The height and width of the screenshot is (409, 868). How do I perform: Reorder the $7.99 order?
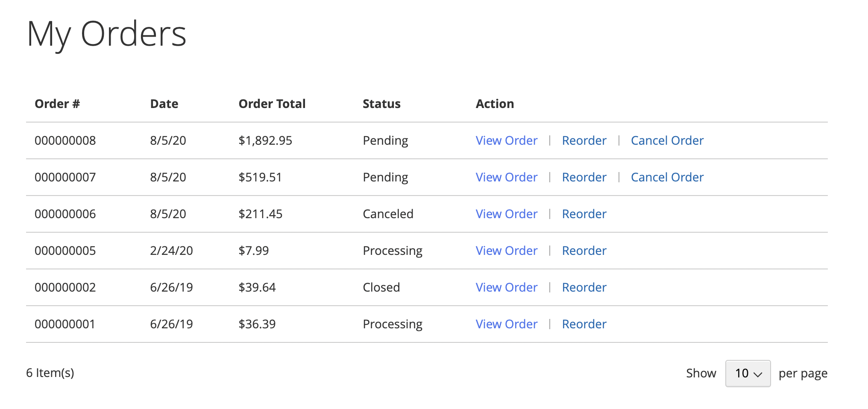584,251
